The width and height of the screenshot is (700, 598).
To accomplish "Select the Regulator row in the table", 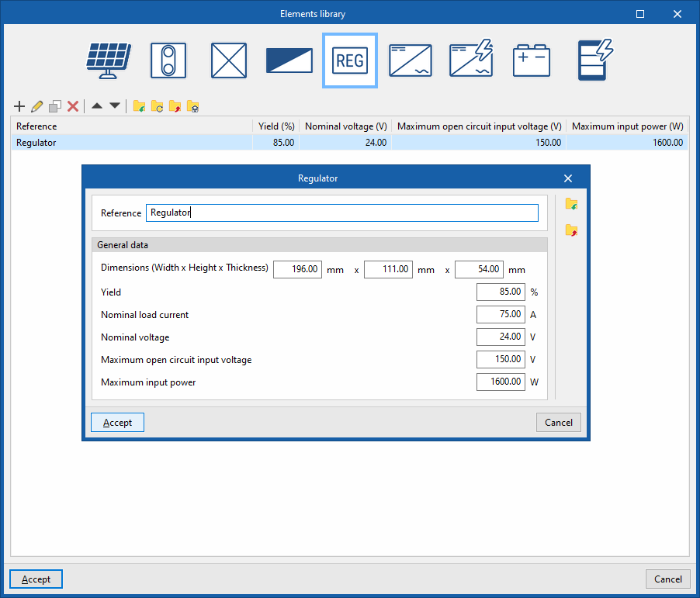I will point(349,143).
